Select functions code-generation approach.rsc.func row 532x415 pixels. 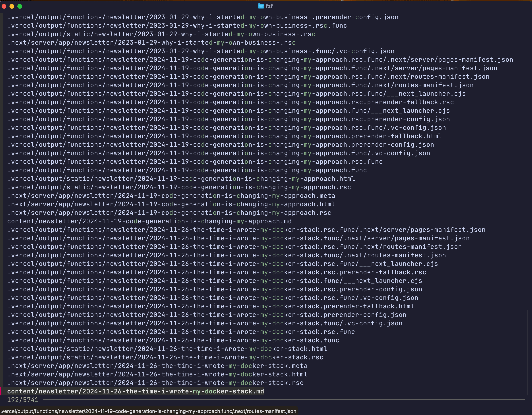click(195, 162)
